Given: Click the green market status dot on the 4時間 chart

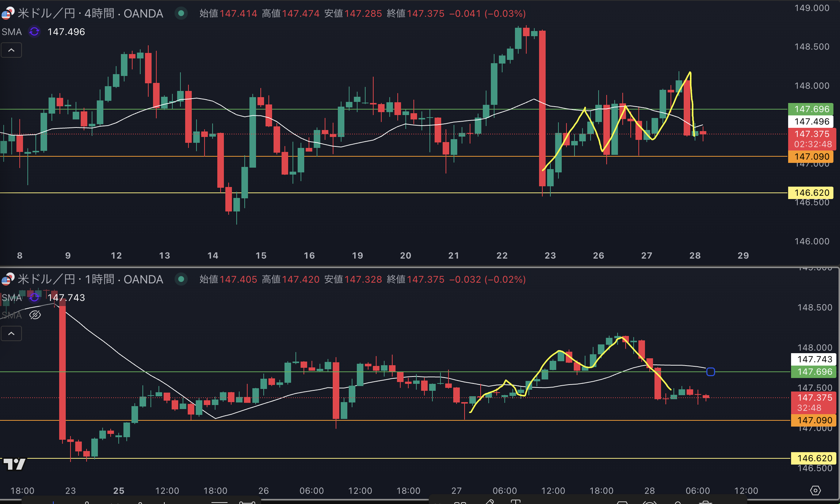Looking at the screenshot, I should click(x=181, y=14).
